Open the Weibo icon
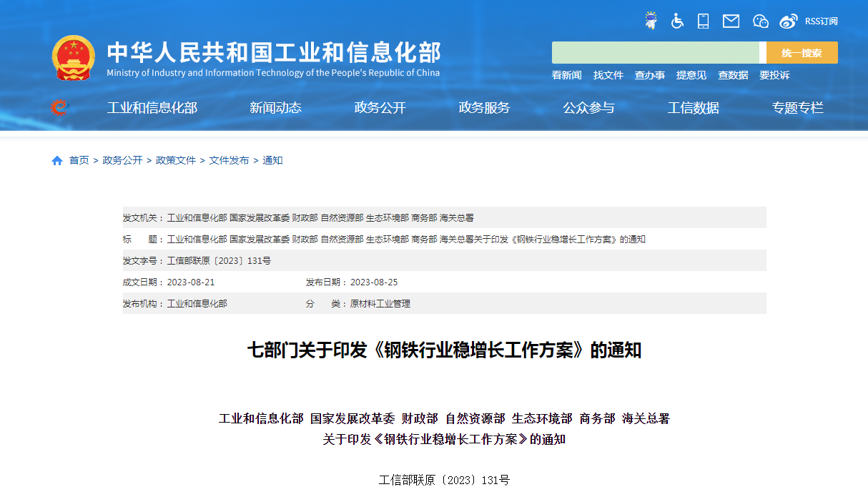This screenshot has width=868, height=497. (x=788, y=21)
